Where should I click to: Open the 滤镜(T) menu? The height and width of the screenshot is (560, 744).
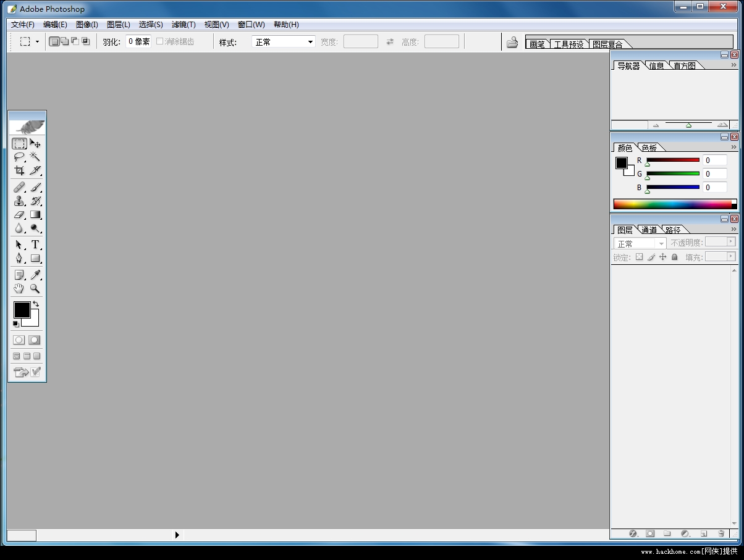coord(184,25)
